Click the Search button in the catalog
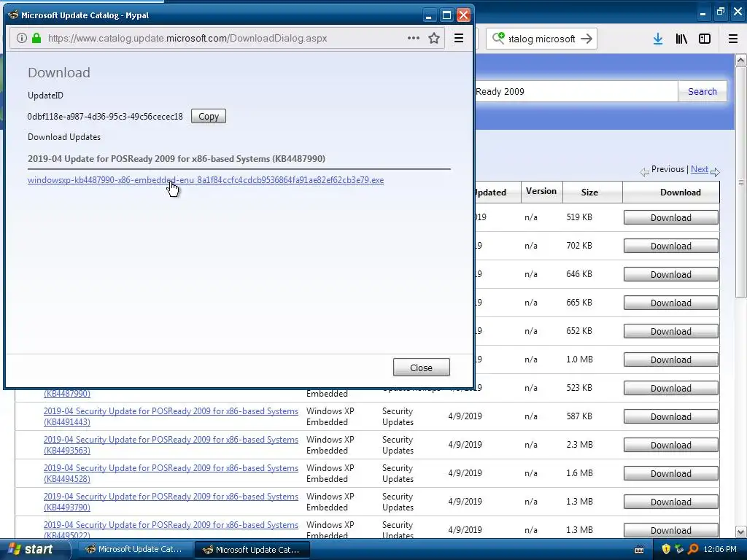This screenshot has height=560, width=747. pyautogui.click(x=703, y=91)
